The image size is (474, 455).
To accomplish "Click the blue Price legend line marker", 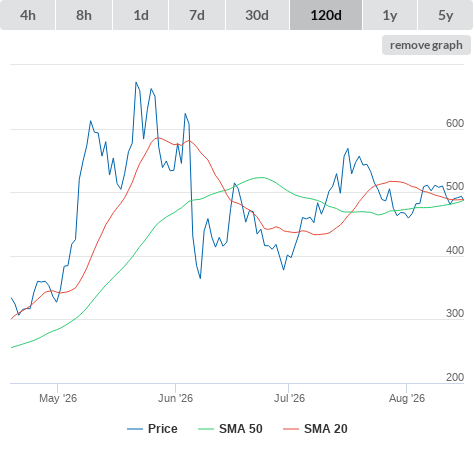I will click(135, 429).
